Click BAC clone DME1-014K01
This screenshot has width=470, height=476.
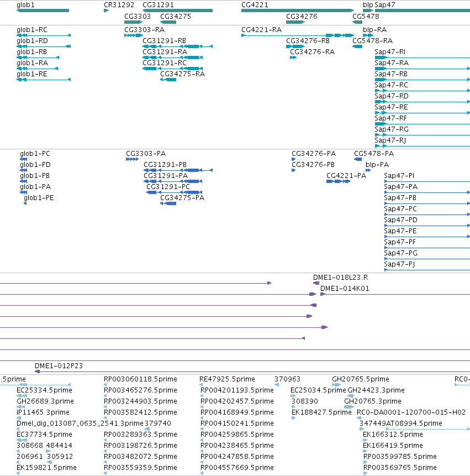pos(345,289)
